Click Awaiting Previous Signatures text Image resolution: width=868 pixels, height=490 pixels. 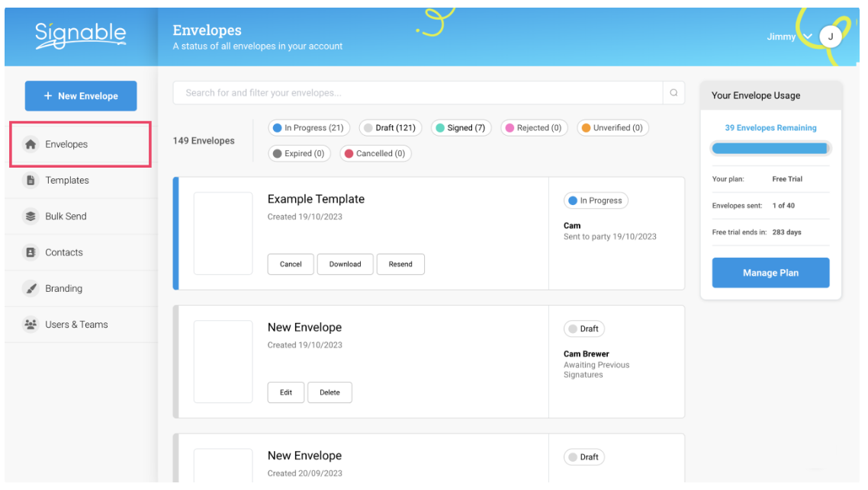coord(596,370)
